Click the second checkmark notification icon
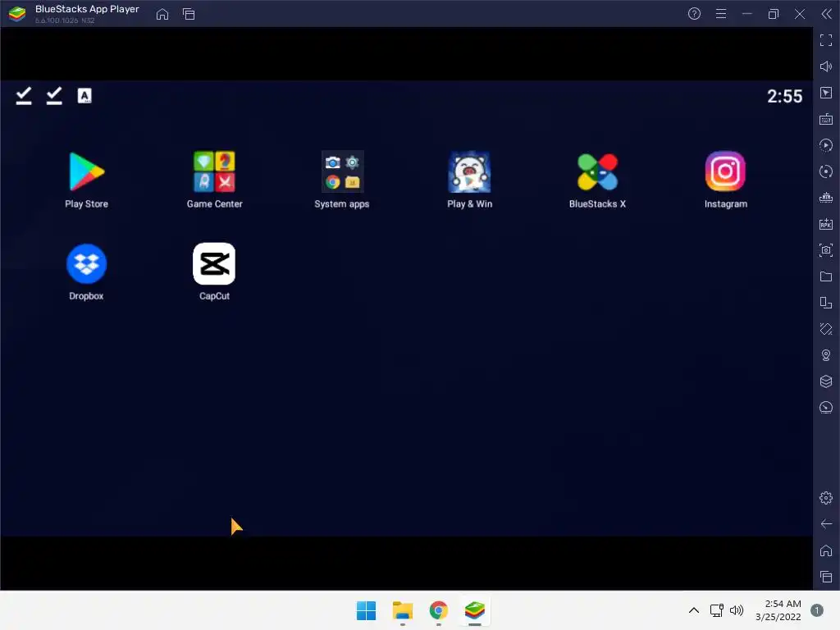The image size is (840, 630). click(x=54, y=96)
